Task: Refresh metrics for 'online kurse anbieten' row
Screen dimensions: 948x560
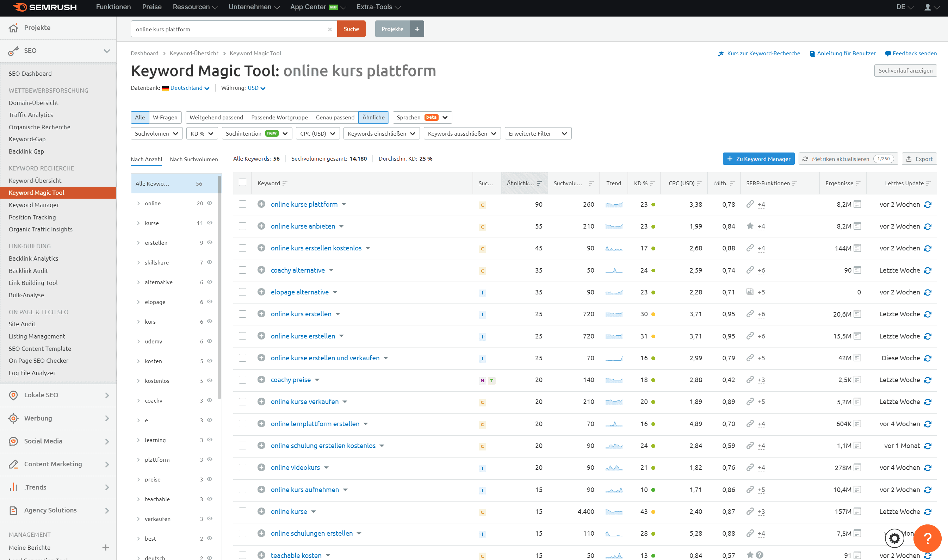Action: pyautogui.click(x=928, y=226)
